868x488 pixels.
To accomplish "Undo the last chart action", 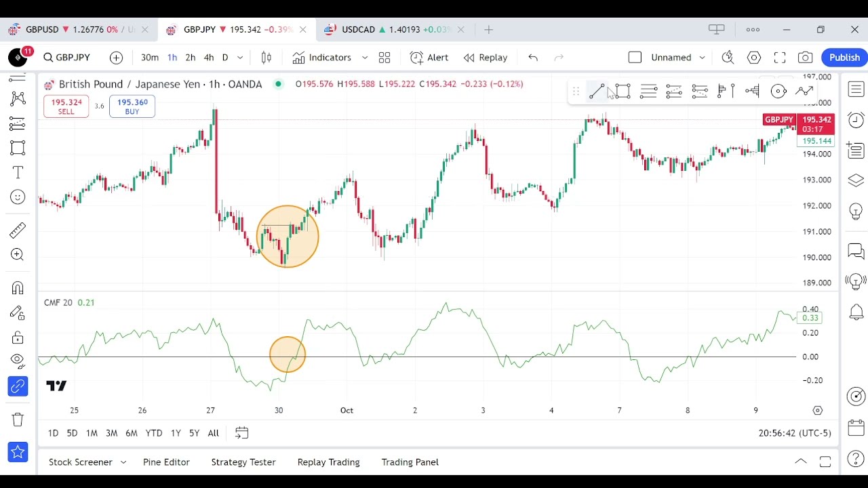I will pyautogui.click(x=533, y=58).
